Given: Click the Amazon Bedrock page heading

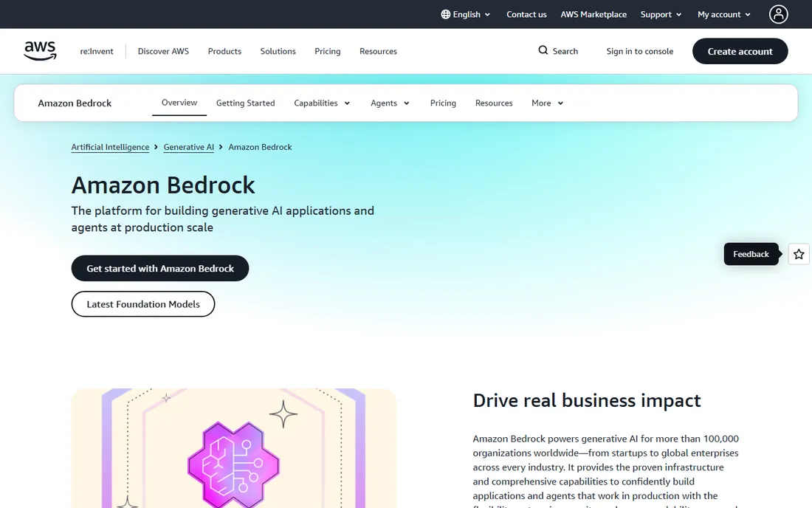Looking at the screenshot, I should coord(163,185).
